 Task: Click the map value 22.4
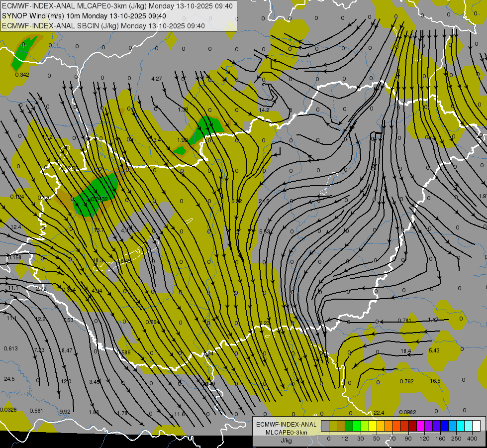click(379, 413)
